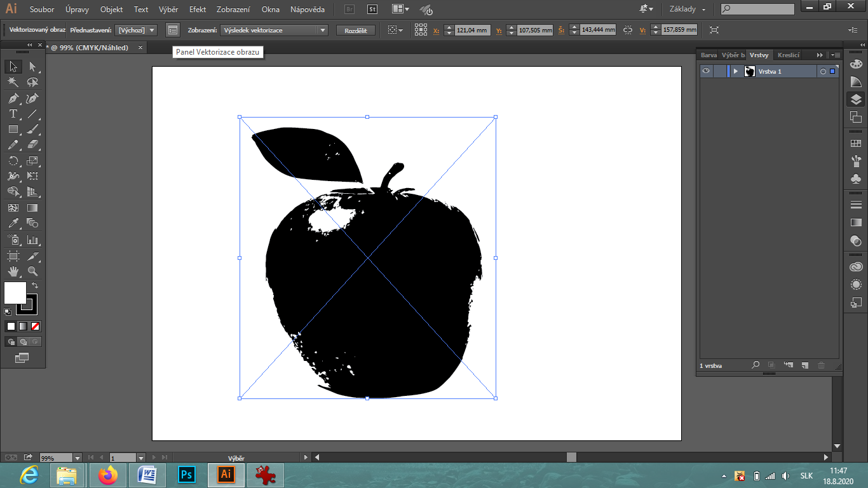Viewport: 868px width, 488px height.
Task: Toggle the constrain width and height proportions link
Action: [x=628, y=30]
